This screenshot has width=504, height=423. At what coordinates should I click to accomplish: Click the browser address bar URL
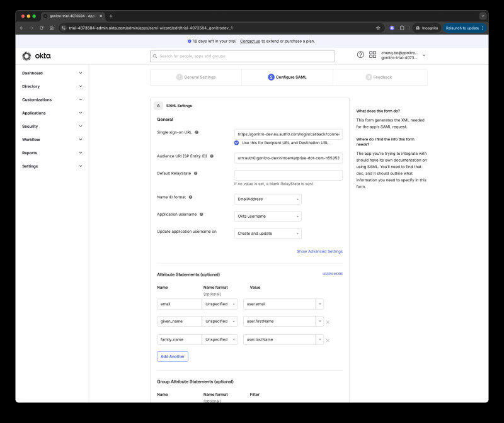point(151,28)
